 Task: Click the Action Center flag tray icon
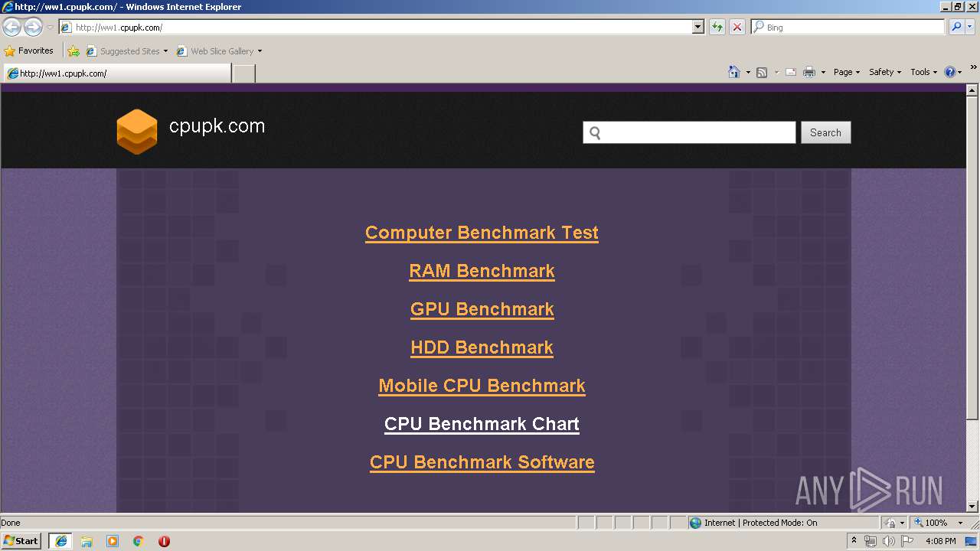pos(907,541)
